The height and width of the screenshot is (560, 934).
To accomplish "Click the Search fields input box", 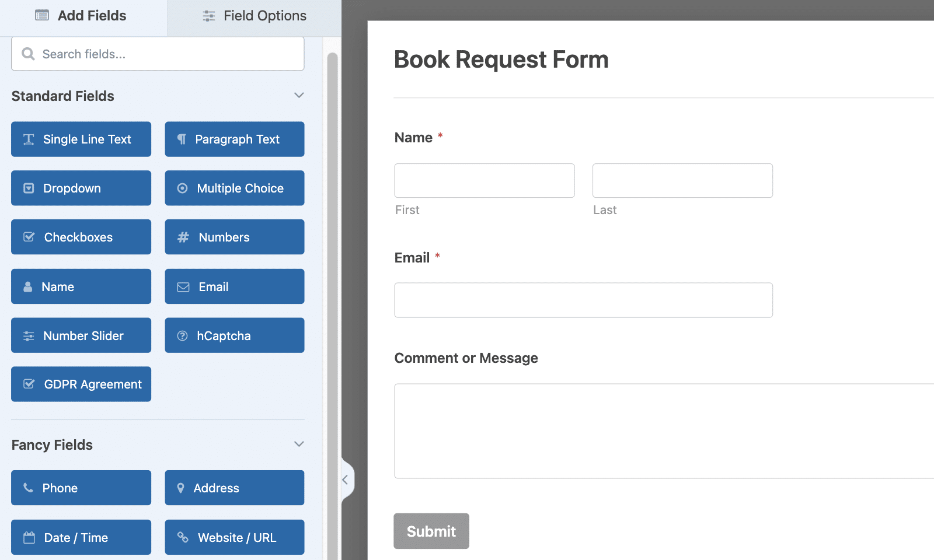I will [x=157, y=54].
